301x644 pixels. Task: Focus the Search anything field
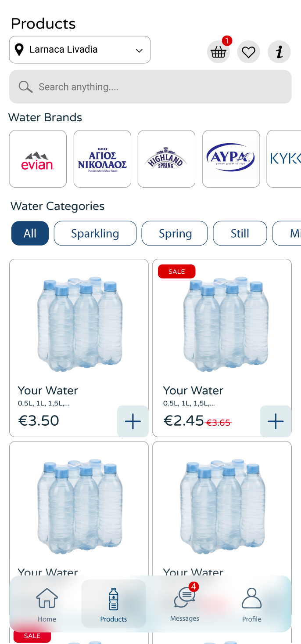[158, 87]
